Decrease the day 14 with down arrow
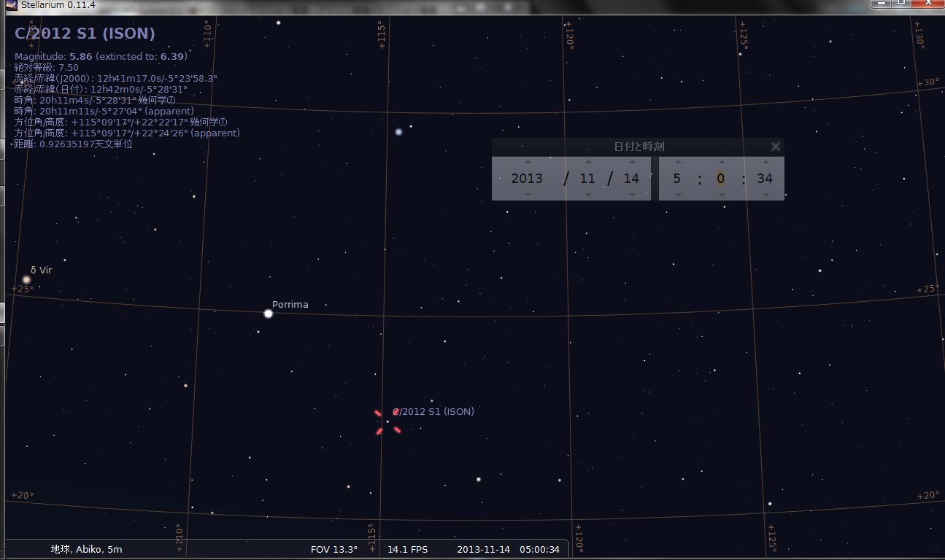The height and width of the screenshot is (560, 945). coord(631,195)
